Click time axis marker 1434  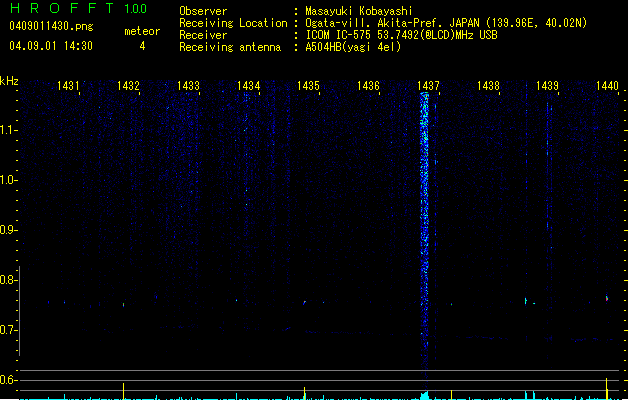click(248, 86)
